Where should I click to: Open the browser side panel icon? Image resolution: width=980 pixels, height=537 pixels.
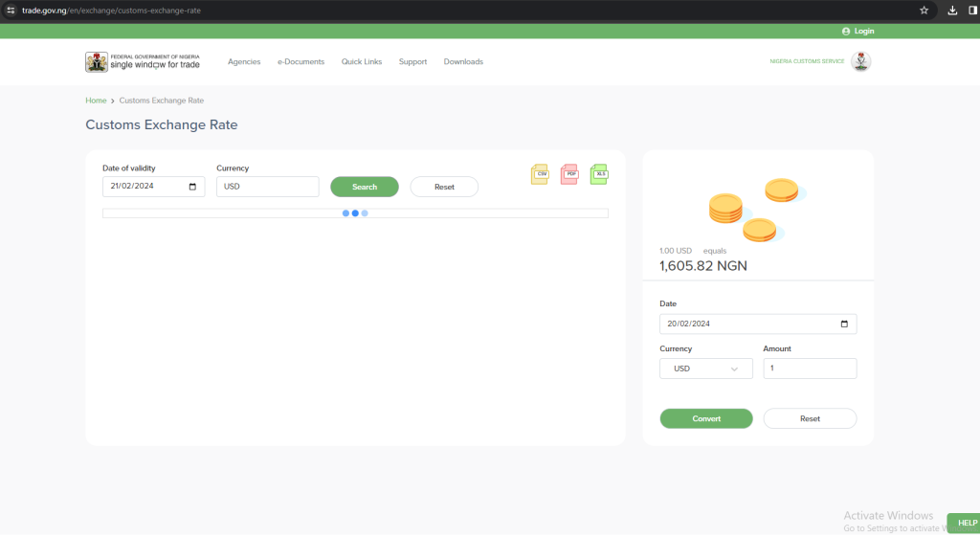[972, 11]
